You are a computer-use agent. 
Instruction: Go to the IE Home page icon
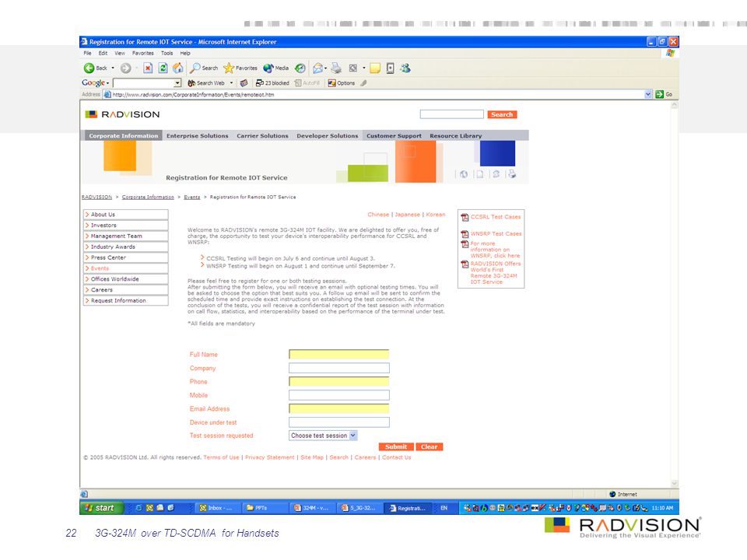click(177, 68)
